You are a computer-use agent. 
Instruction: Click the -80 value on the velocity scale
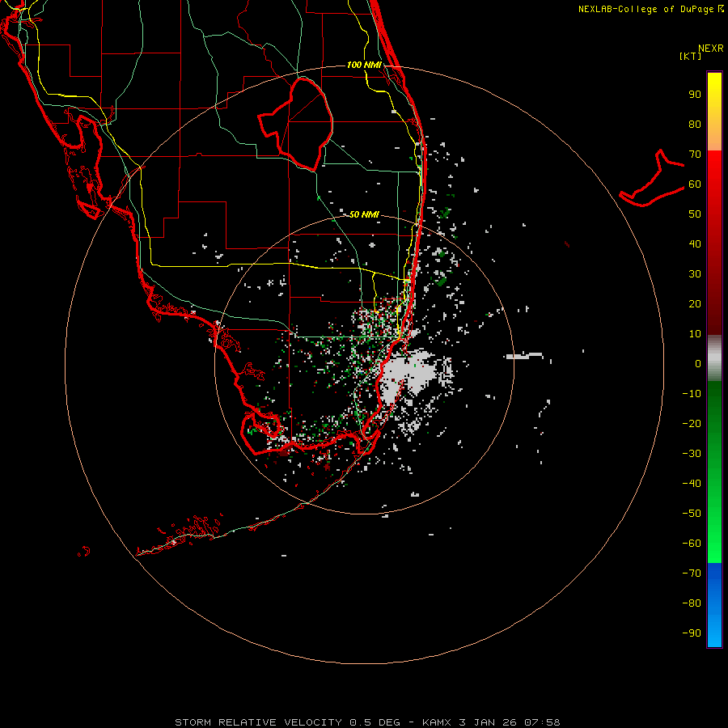692,603
